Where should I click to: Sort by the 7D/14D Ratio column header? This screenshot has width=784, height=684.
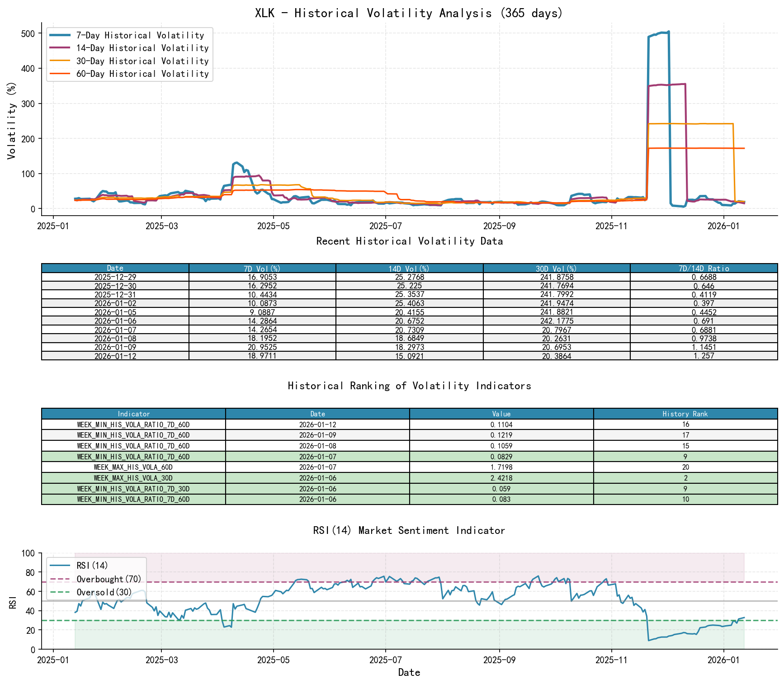point(703,268)
